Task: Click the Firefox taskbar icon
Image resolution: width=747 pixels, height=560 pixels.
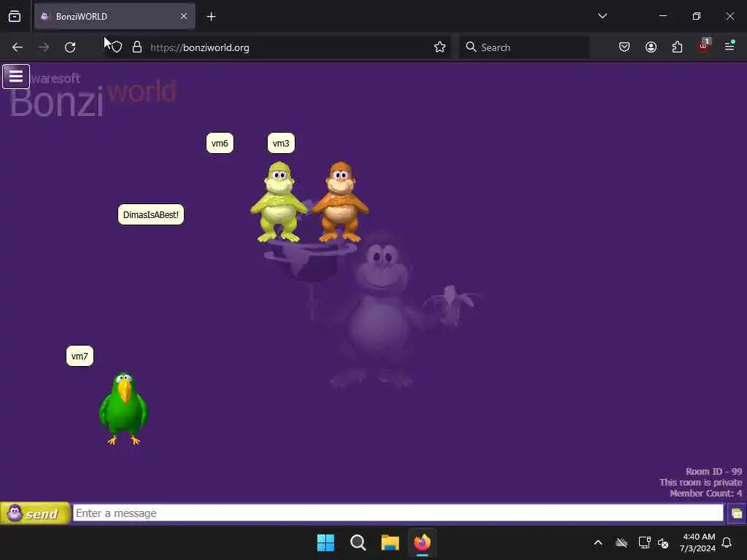Action: click(422, 542)
